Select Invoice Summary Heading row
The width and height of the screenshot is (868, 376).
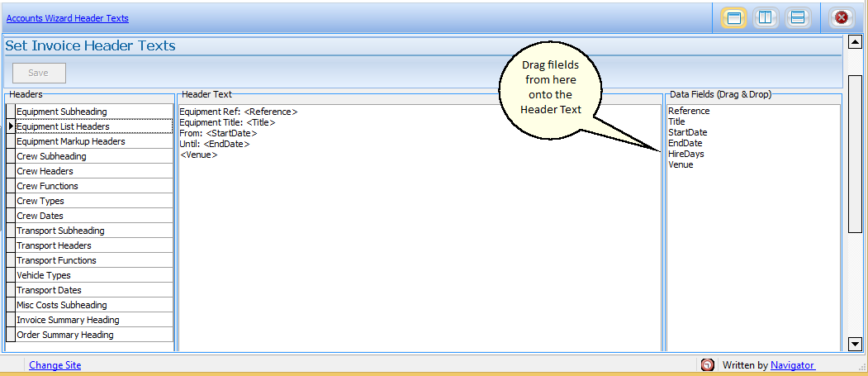coord(68,320)
